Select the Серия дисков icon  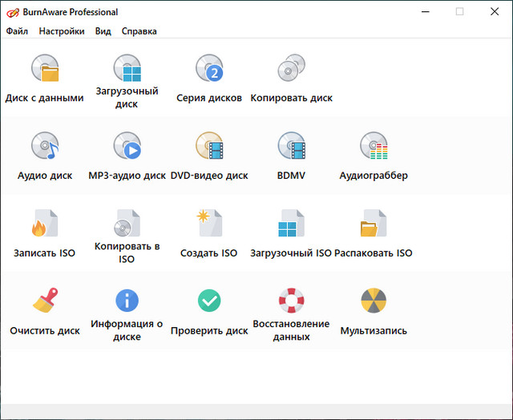[209, 71]
